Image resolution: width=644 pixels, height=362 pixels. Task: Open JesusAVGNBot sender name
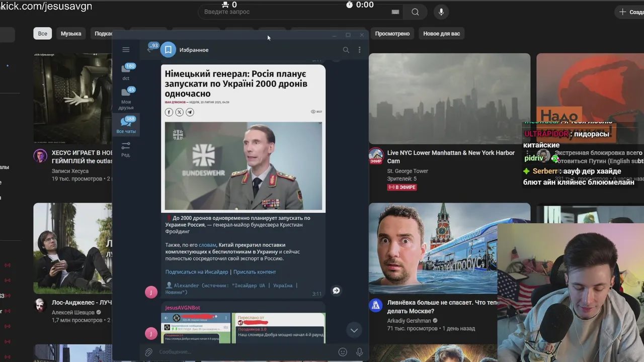coord(183,308)
